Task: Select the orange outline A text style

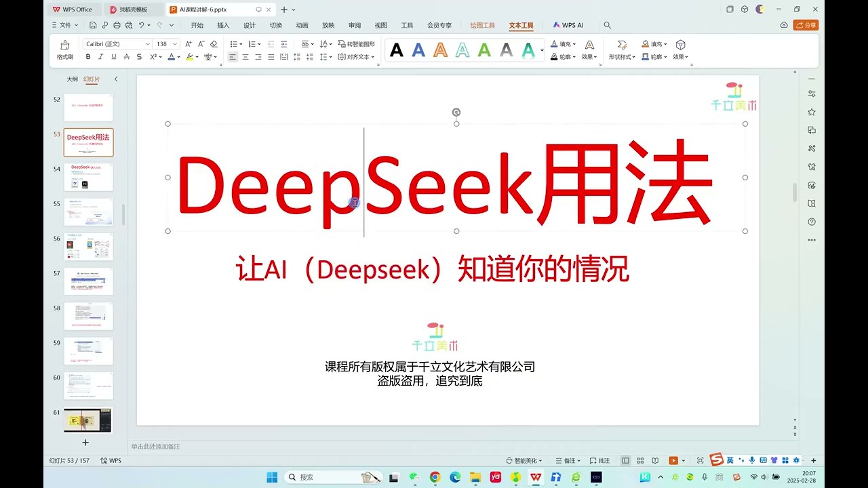Action: 441,50
